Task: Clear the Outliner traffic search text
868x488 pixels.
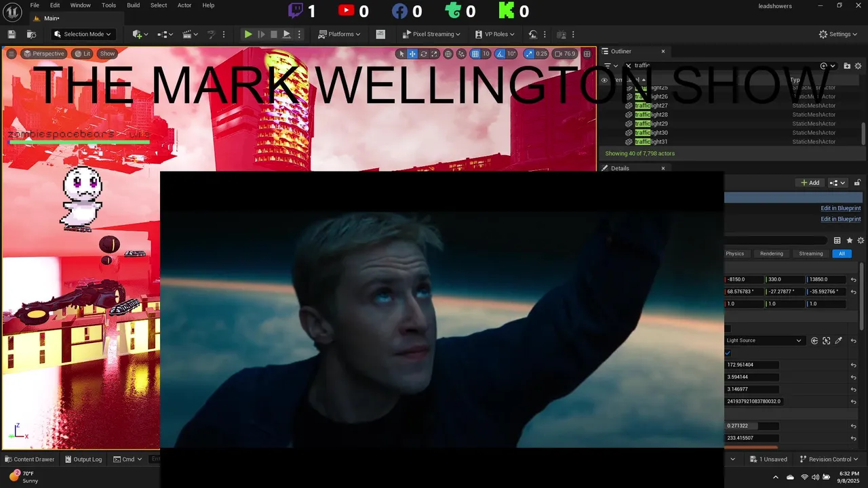Action: tap(628, 66)
